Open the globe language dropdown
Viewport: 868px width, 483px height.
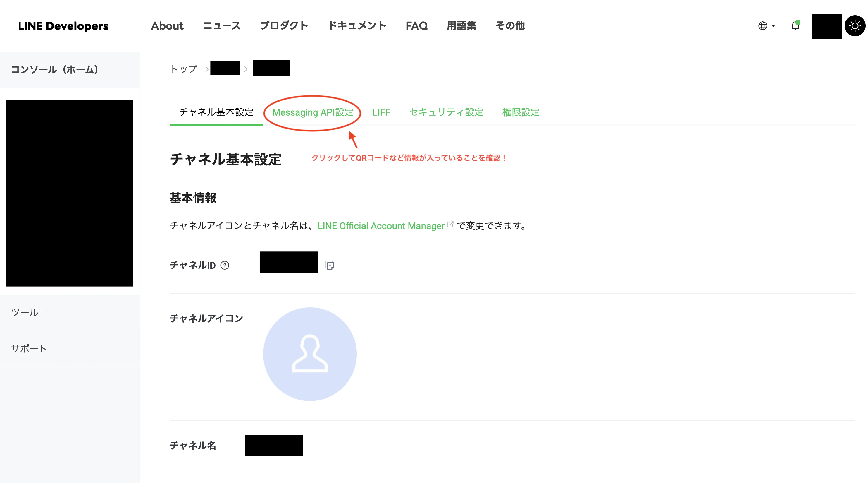click(766, 26)
